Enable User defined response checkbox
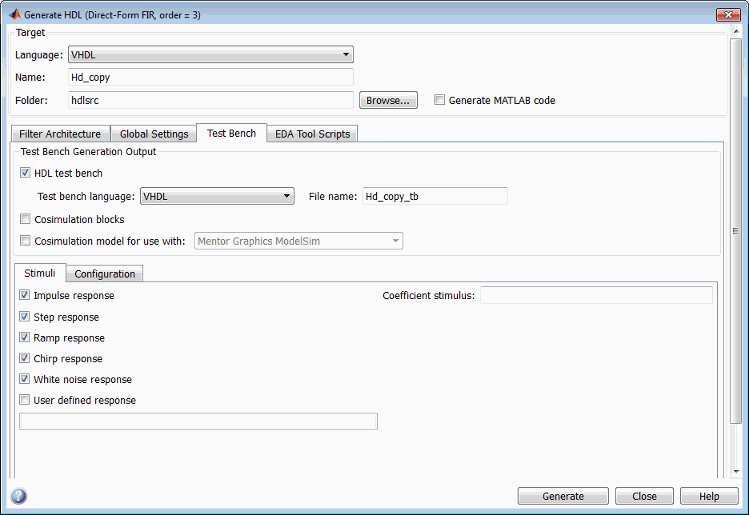The image size is (749, 515). point(24,399)
